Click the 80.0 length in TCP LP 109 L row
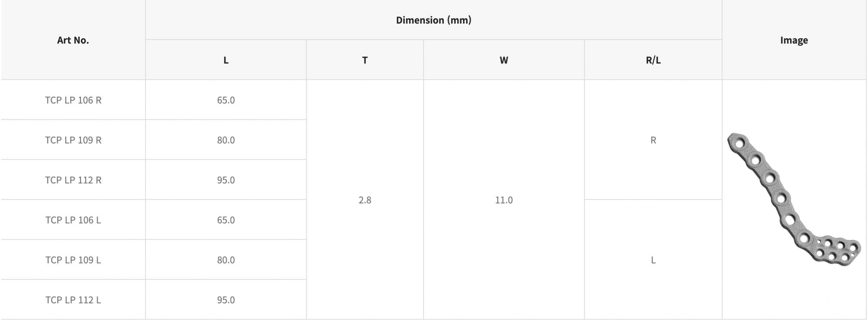This screenshot has height=321, width=868. point(226,260)
